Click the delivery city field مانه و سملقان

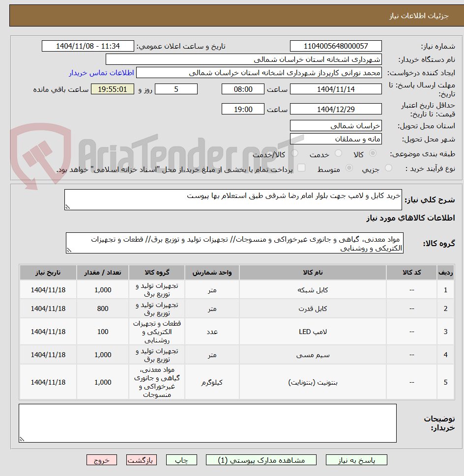(336, 139)
